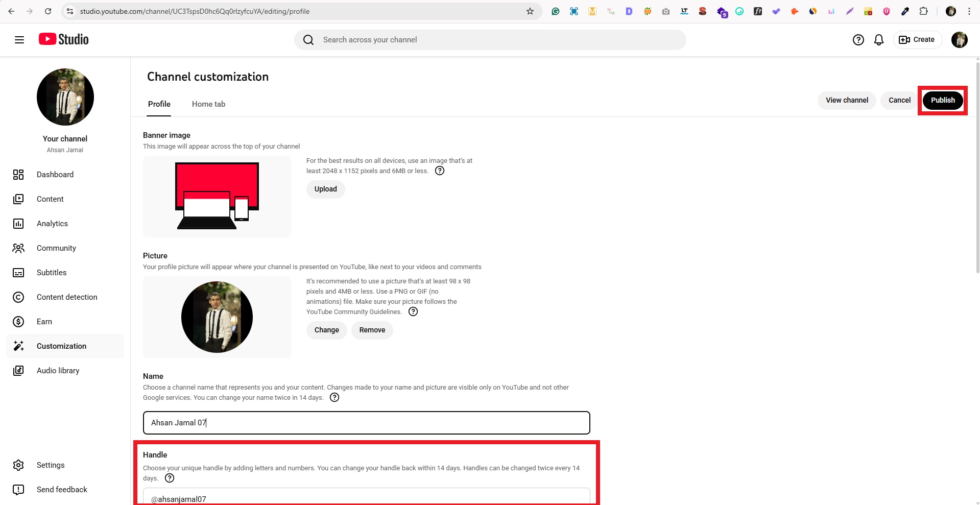Collapse the sidebar with hamburger menu

click(x=19, y=40)
